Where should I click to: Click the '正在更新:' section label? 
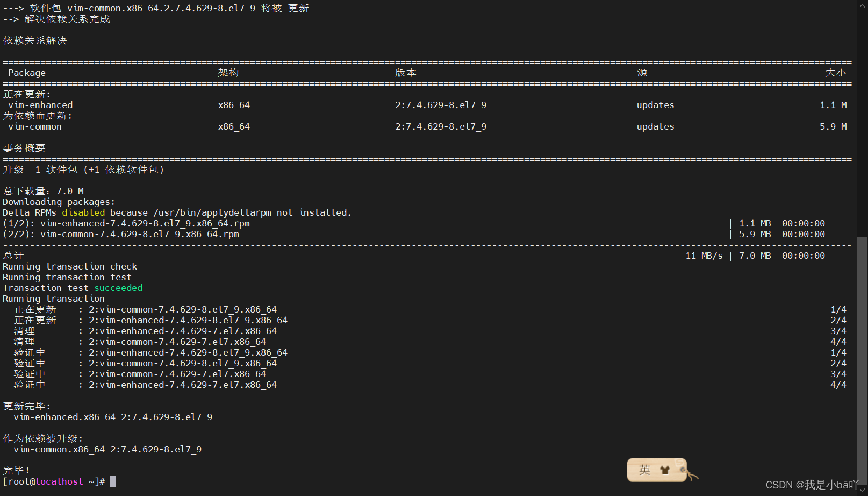27,94
